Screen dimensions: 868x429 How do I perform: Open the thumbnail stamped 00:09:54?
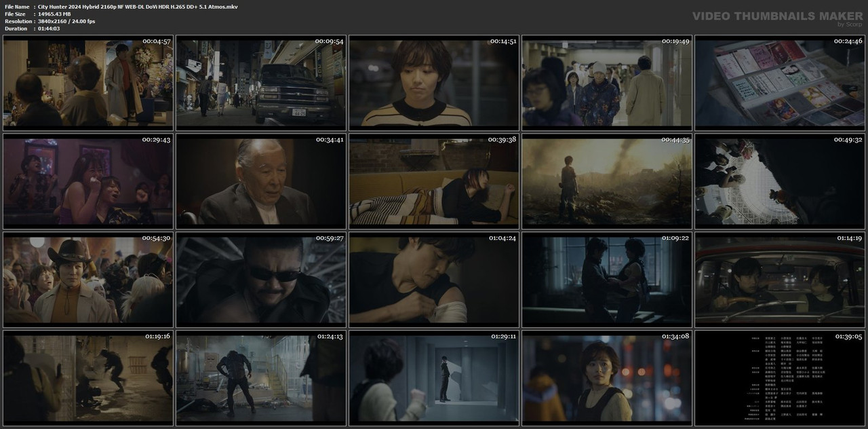click(x=261, y=82)
